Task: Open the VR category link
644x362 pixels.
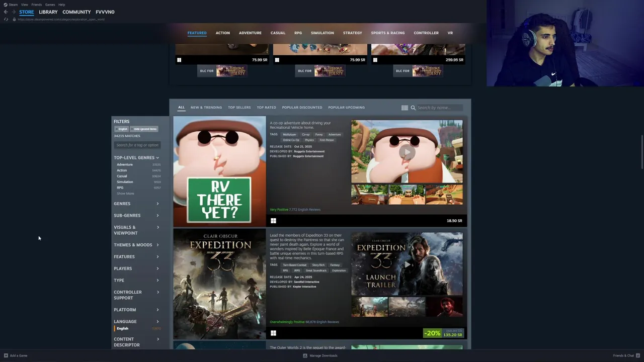Action: pos(450,33)
